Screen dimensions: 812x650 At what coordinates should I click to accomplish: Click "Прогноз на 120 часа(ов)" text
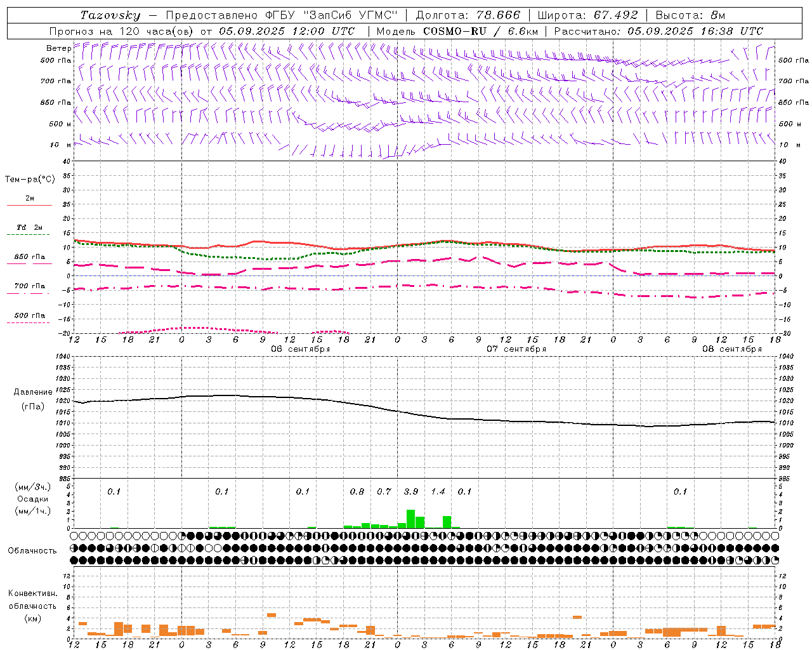point(122,31)
